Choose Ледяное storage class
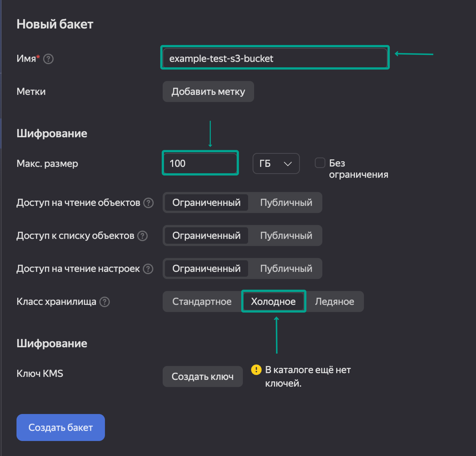Image resolution: width=476 pixels, height=456 pixels. 334,301
